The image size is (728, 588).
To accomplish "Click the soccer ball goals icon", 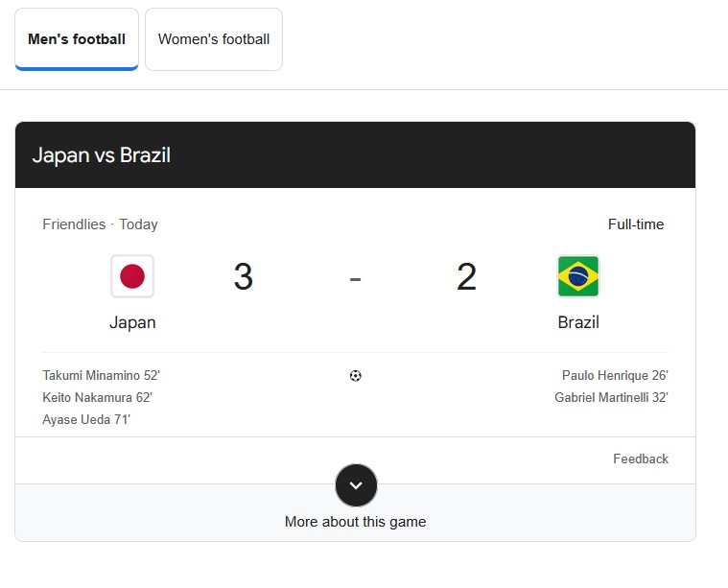I will pos(356,376).
